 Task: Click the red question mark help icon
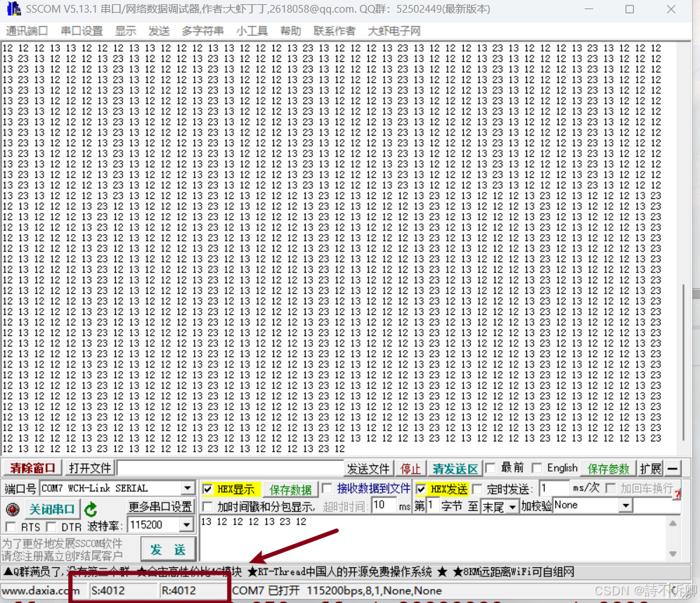pyautogui.click(x=678, y=494)
